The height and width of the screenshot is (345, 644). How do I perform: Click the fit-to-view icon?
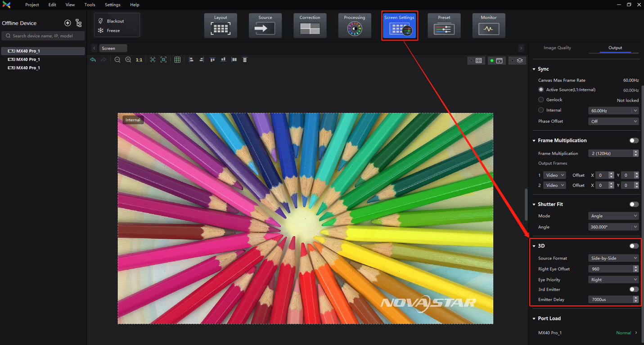click(153, 60)
